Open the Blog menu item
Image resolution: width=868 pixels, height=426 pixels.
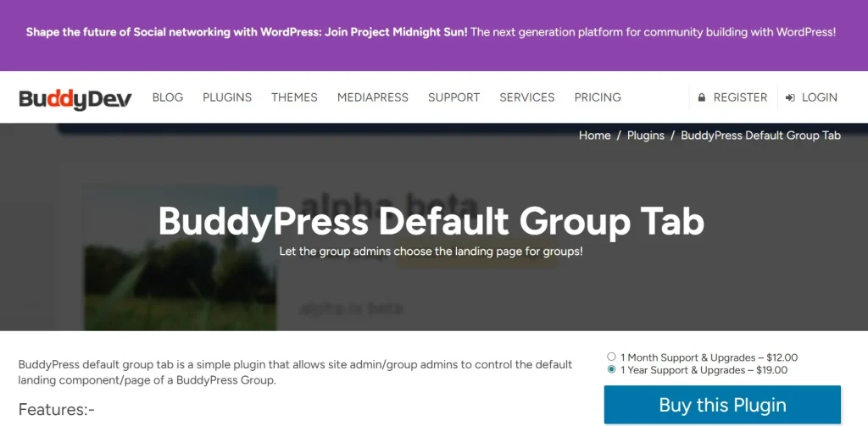coord(168,97)
